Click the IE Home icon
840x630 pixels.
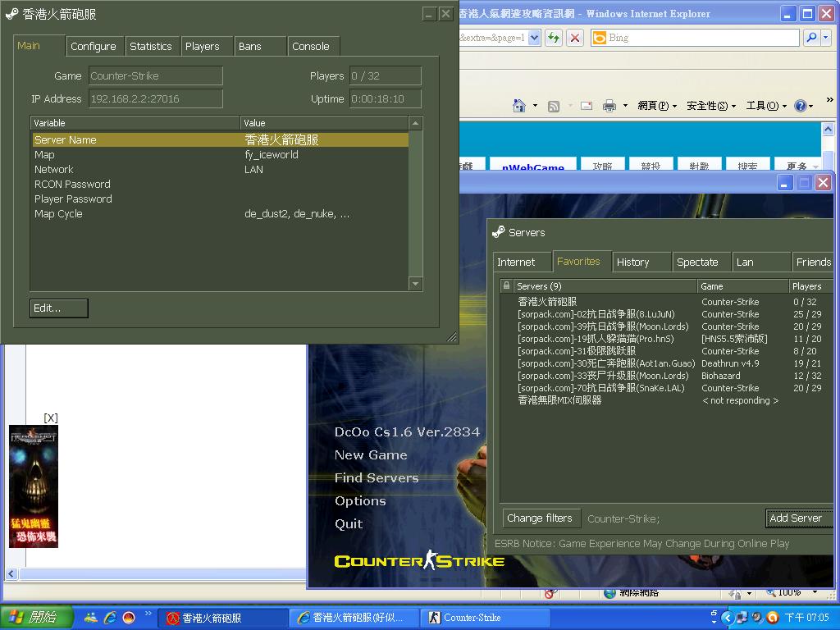(x=518, y=106)
